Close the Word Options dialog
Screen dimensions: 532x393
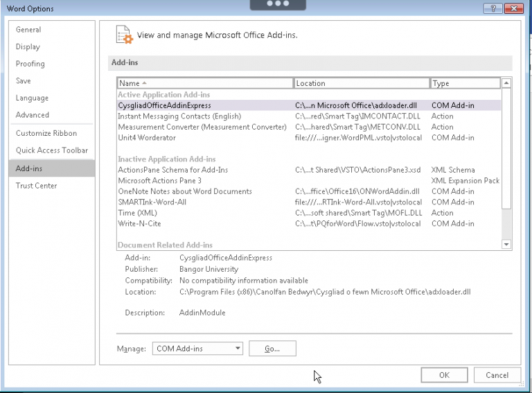coord(513,8)
